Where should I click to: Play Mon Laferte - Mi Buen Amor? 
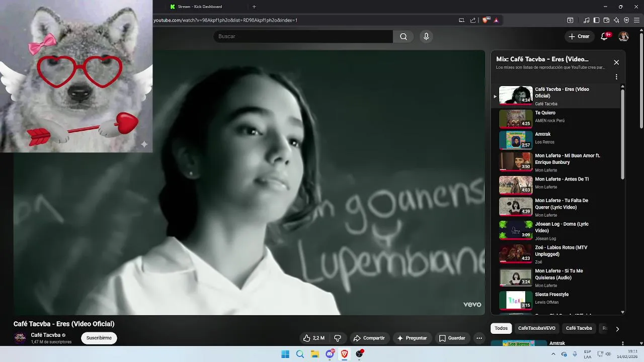[556, 161]
